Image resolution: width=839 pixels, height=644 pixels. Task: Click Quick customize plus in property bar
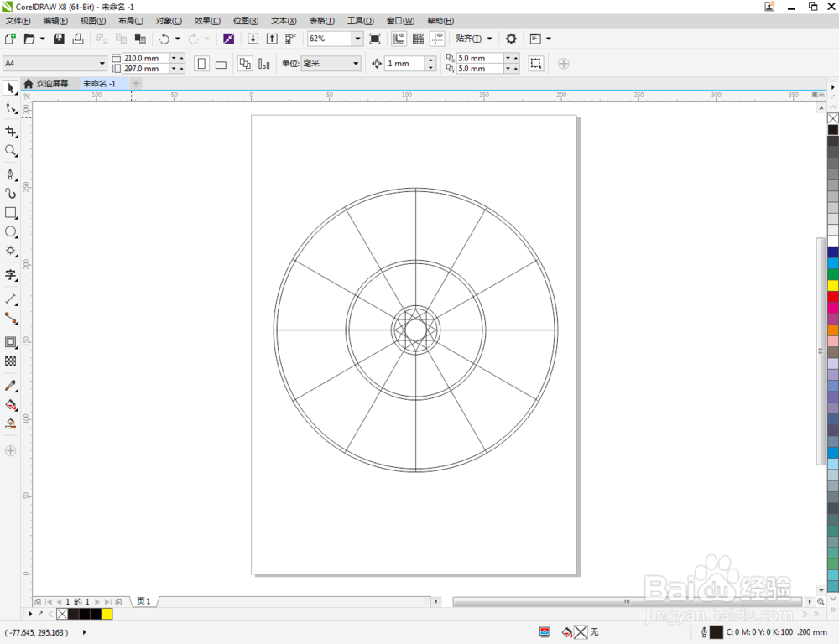coord(564,64)
